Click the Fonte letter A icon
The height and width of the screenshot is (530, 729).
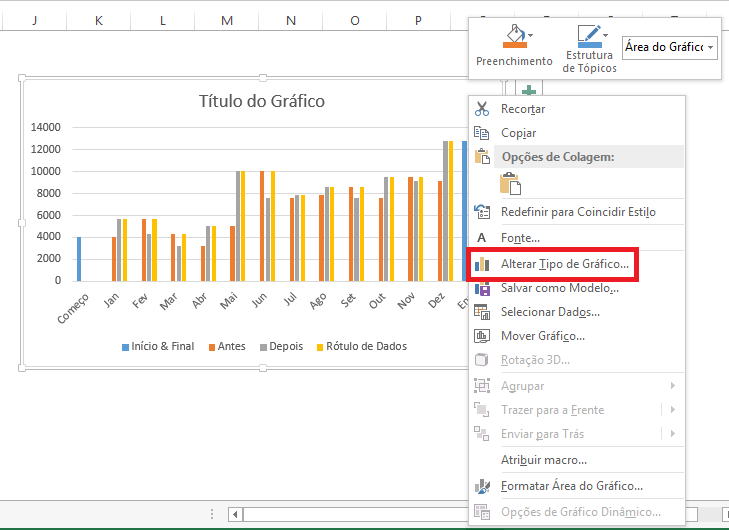pyautogui.click(x=482, y=238)
